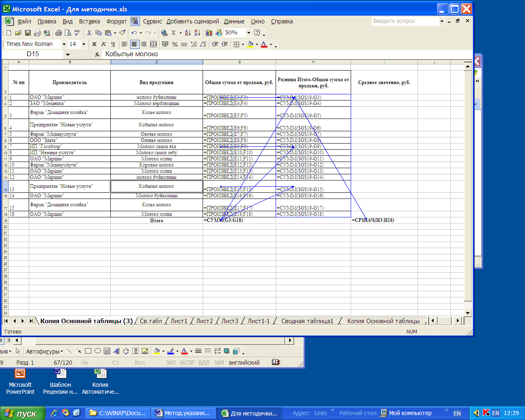Decrease decimal places
Image resolution: width=525 pixels, height=420 pixels.
point(203,44)
